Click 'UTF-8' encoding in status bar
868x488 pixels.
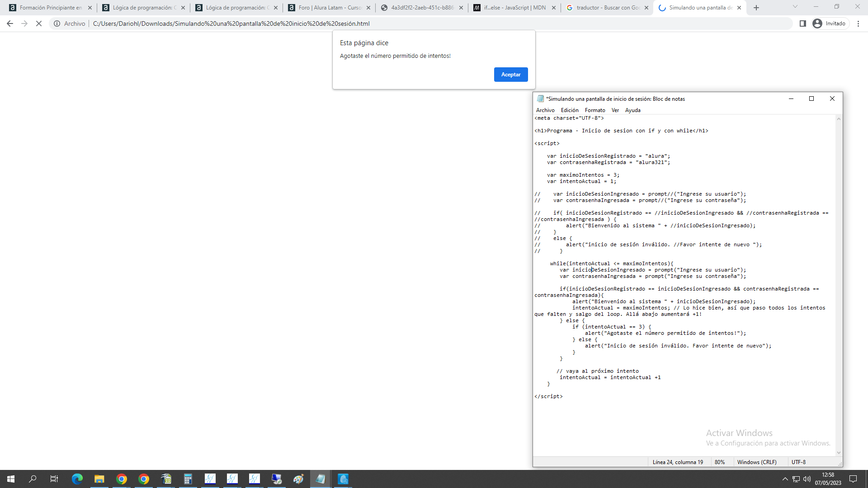click(799, 462)
